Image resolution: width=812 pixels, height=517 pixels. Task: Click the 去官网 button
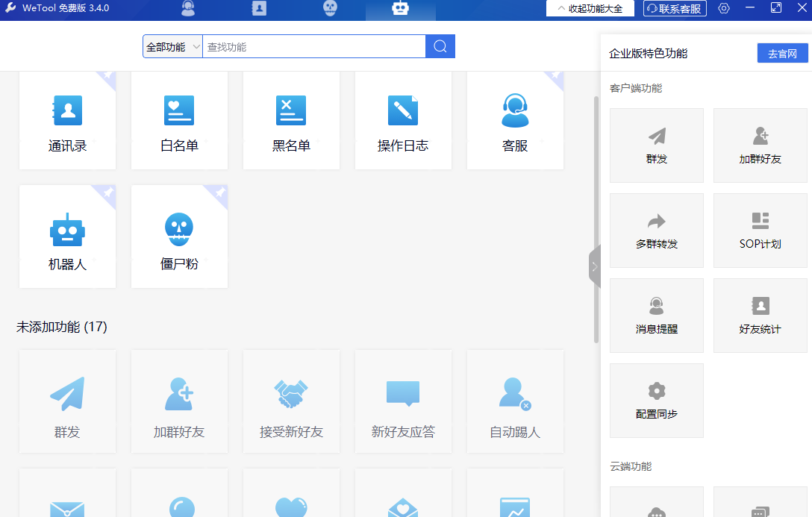782,54
